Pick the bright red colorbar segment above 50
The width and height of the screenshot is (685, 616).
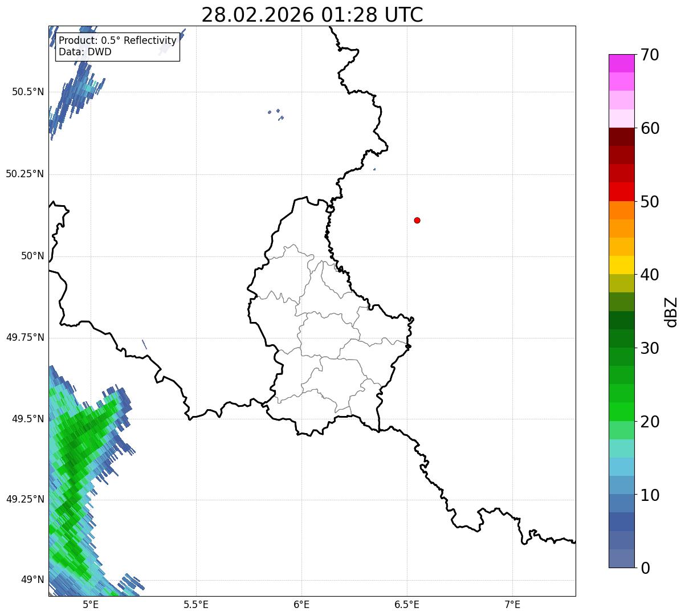pos(621,191)
